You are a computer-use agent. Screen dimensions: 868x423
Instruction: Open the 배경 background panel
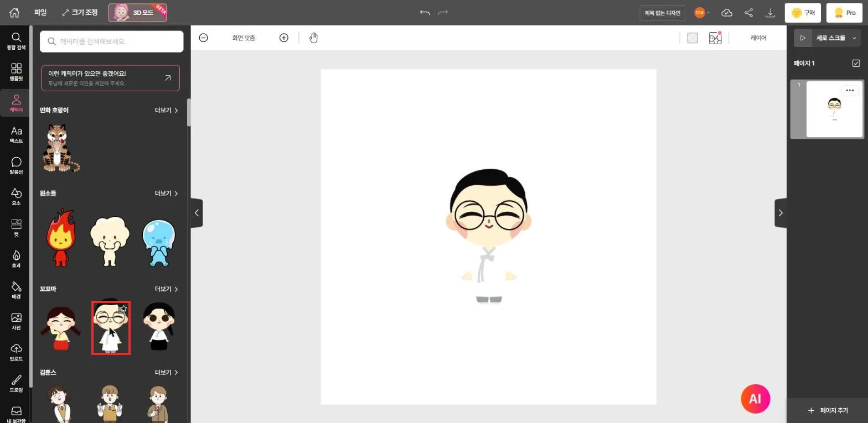pos(16,290)
